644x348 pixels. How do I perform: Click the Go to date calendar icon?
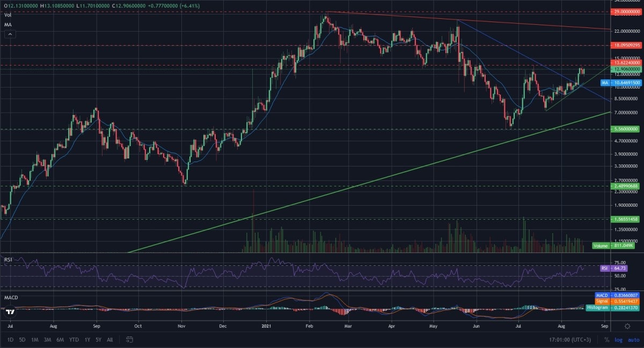[x=128, y=340]
